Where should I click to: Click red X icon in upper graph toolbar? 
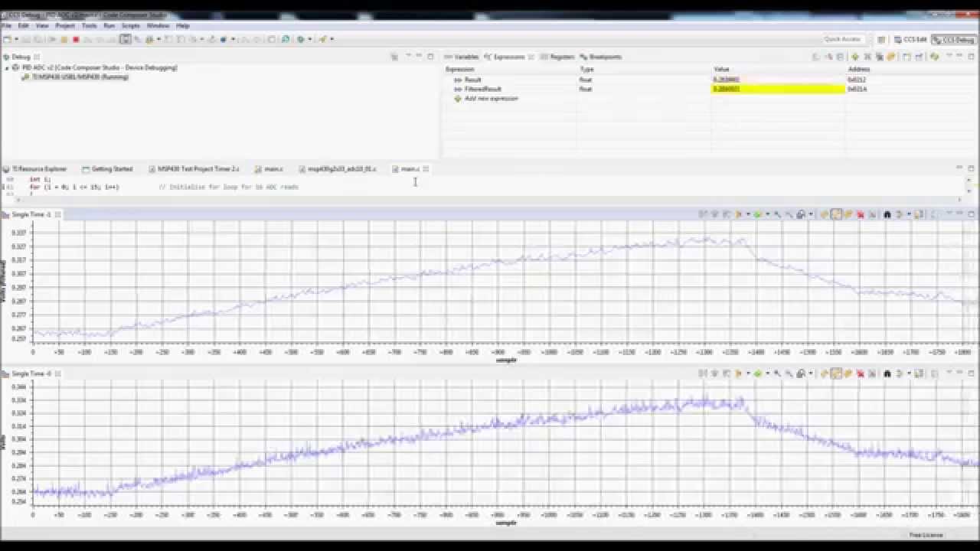tap(861, 214)
